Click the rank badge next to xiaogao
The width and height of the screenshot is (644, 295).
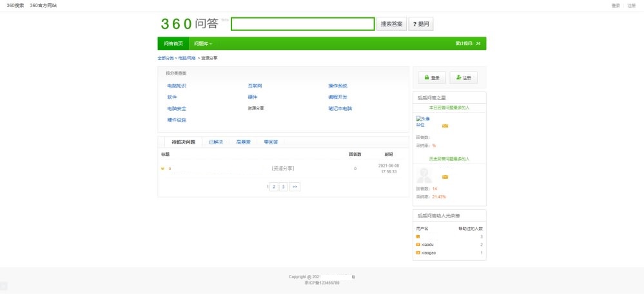pyautogui.click(x=418, y=252)
